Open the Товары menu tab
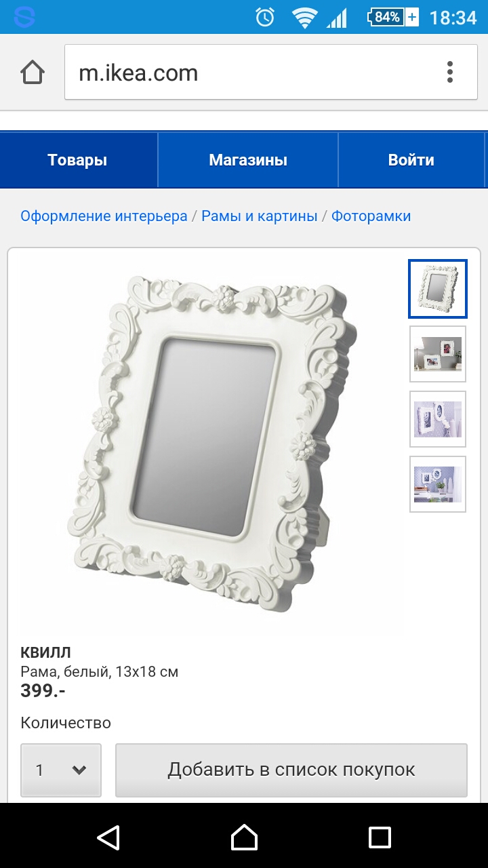Viewport: 488px width, 868px height. click(x=78, y=160)
